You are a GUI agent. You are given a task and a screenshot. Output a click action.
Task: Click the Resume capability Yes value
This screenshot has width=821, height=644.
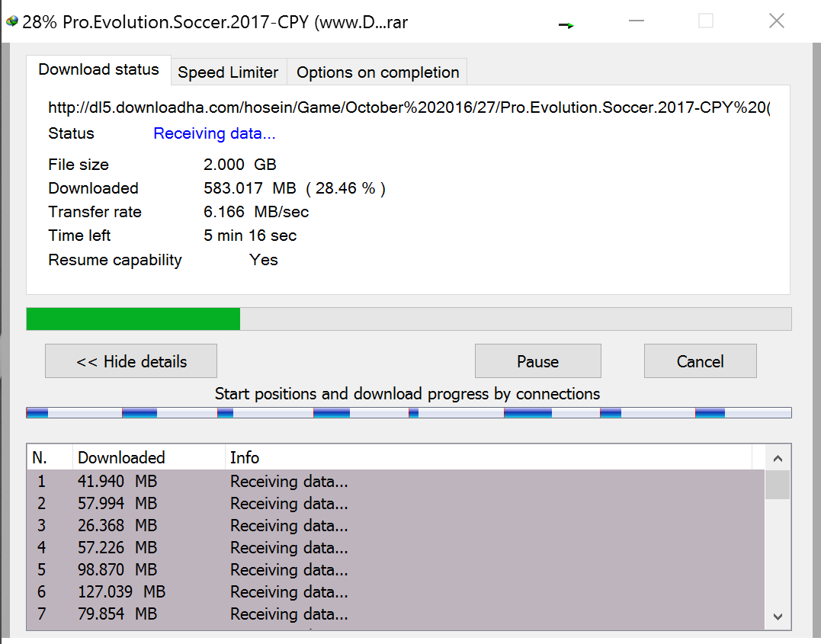(263, 260)
